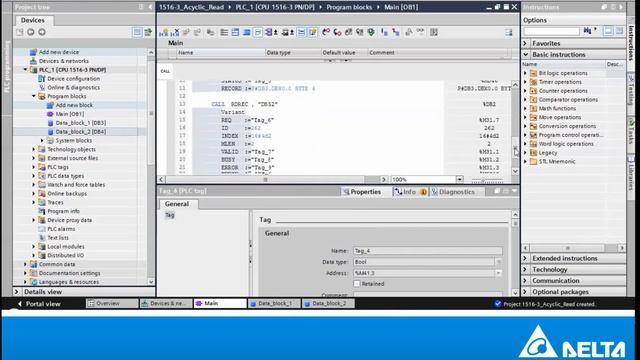Enable the Retained checkbox

coord(357,284)
